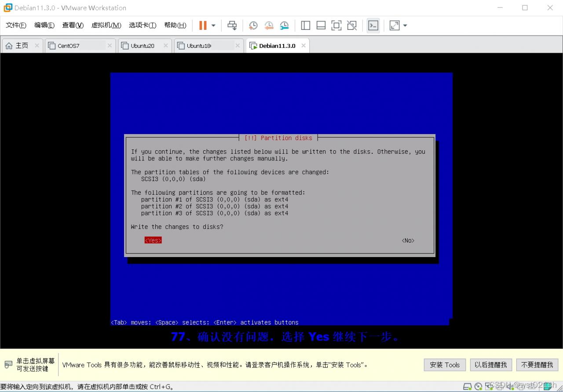Click the stretch guest display icon
Screen dimensions: 563x392
[395, 25]
